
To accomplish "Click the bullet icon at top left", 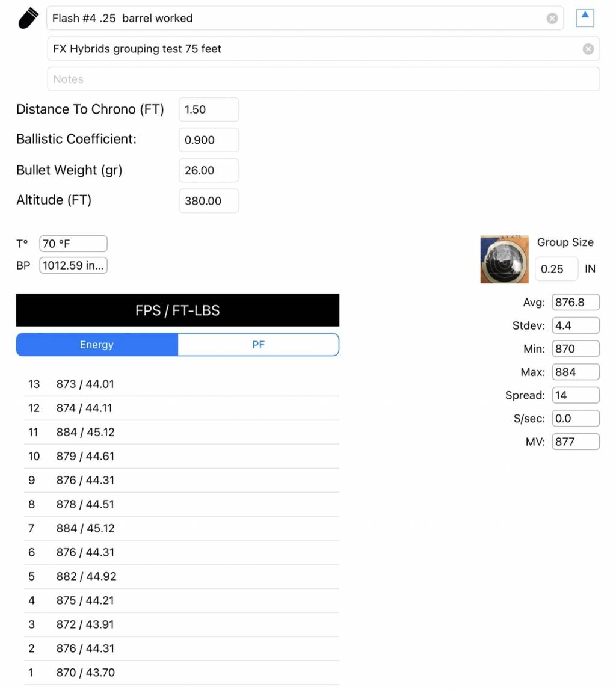I will 28,18.
